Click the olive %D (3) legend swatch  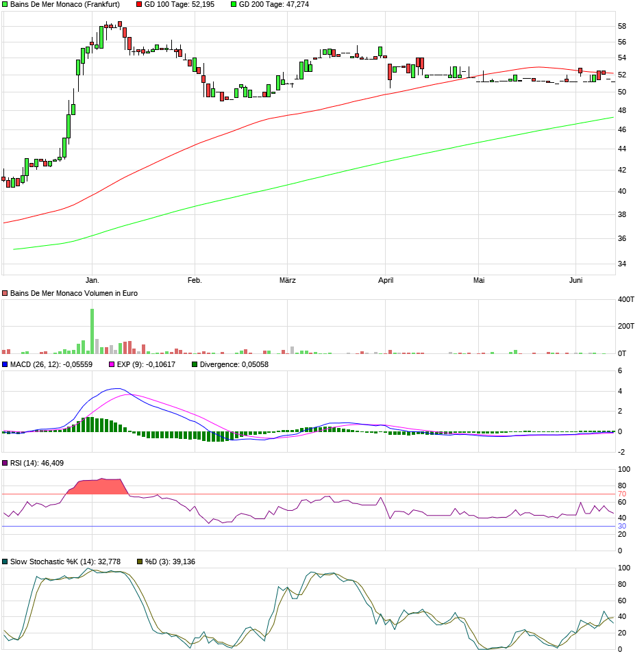[x=140, y=562]
